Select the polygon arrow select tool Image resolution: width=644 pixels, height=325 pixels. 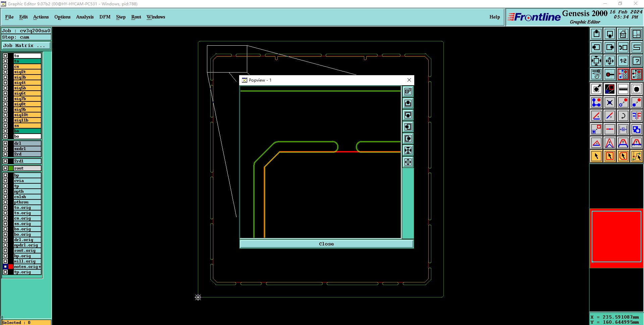click(x=623, y=156)
